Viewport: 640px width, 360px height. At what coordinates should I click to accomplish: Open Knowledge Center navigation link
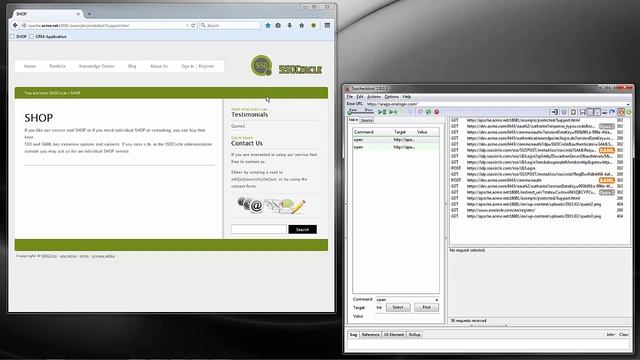coord(96,66)
